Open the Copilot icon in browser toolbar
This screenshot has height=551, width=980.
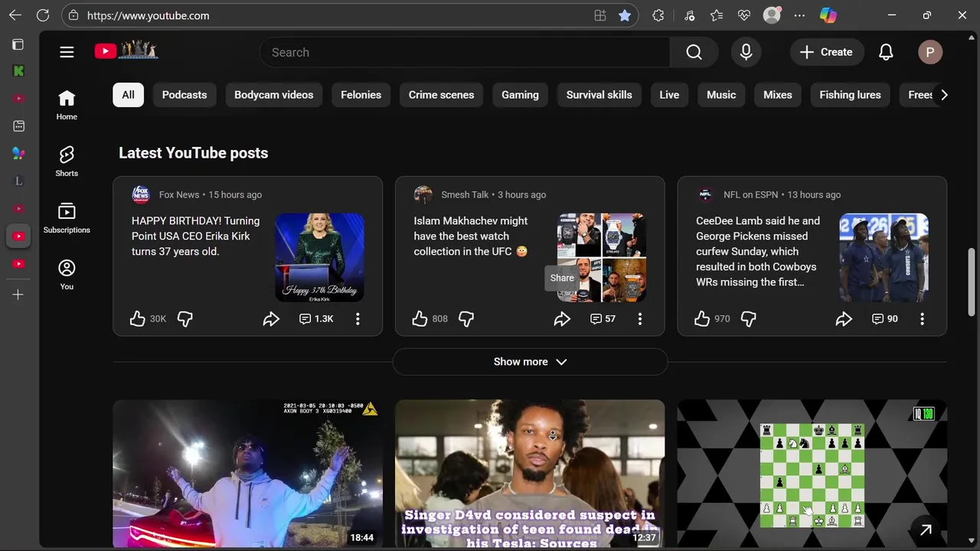[828, 15]
